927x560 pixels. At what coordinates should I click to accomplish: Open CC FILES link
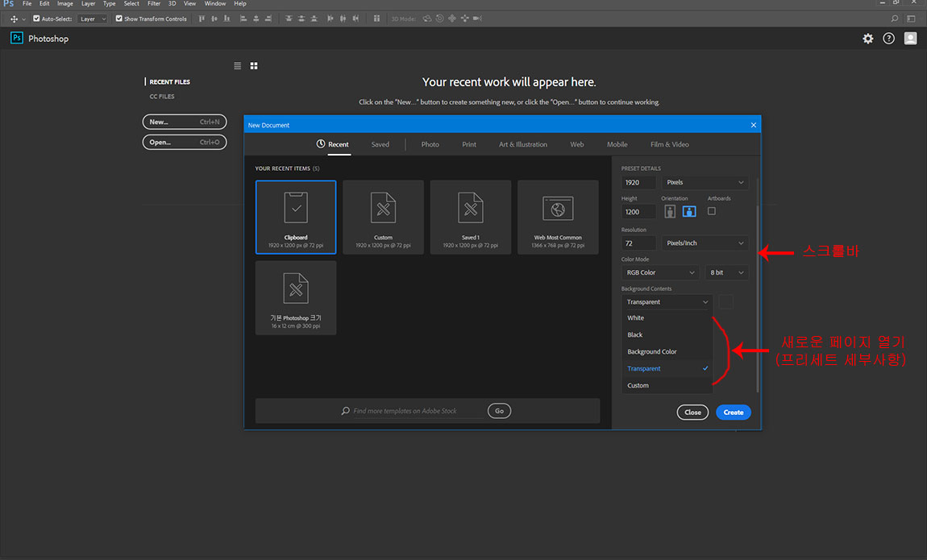tap(162, 96)
